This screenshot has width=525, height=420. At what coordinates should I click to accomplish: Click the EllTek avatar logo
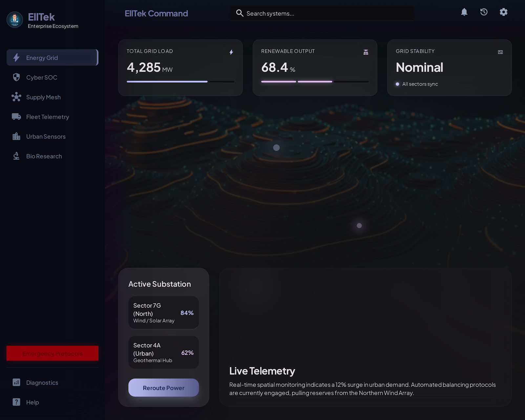pos(14,20)
